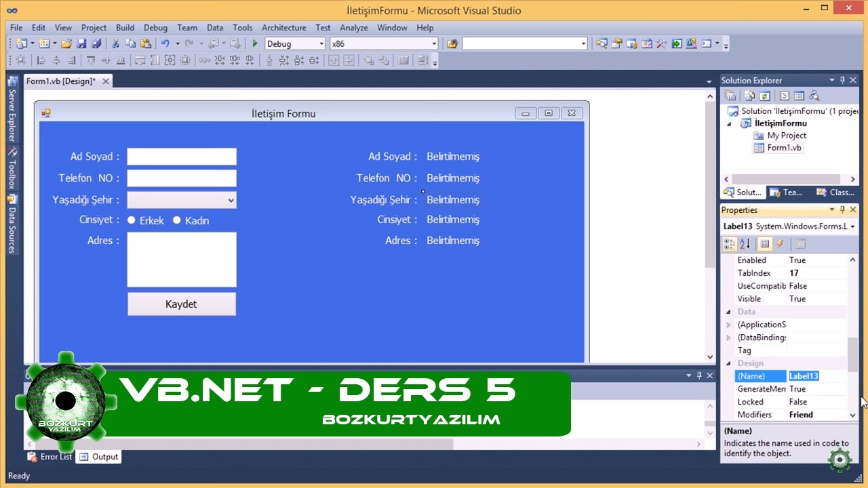The width and height of the screenshot is (868, 488).
Task: Expand the (DataBindings) property
Action: click(729, 338)
